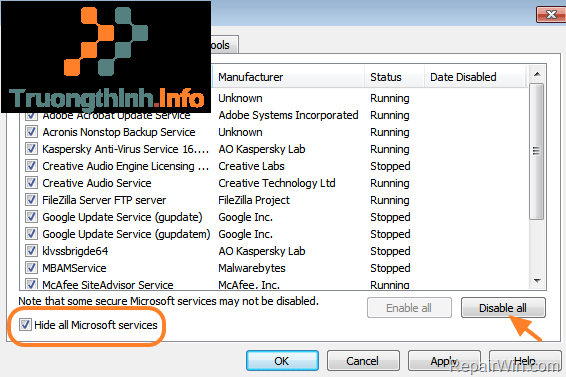Select Creative Audio Service row text
This screenshot has width=566, height=377.
pos(97,183)
